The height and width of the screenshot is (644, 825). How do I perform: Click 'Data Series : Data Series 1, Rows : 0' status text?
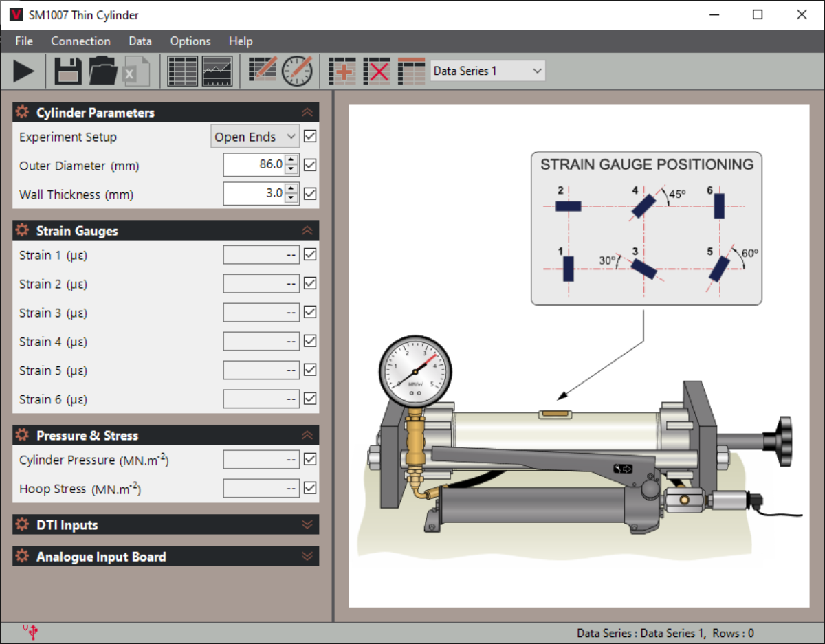click(665, 633)
